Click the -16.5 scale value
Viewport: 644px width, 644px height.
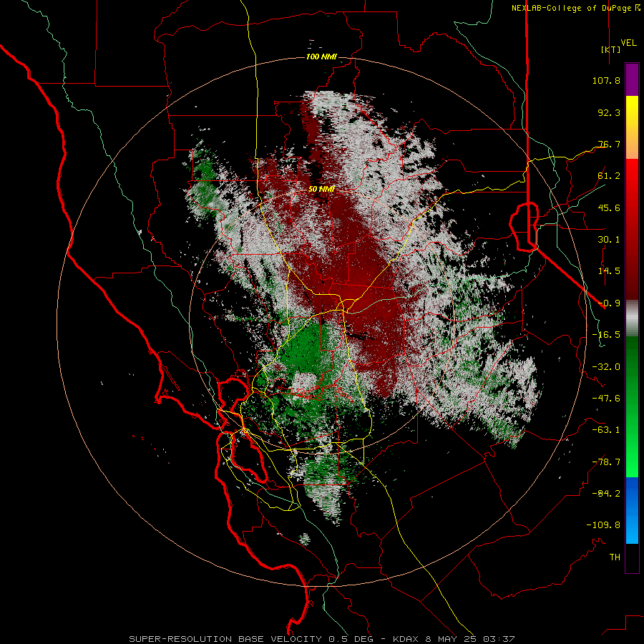pos(606,335)
